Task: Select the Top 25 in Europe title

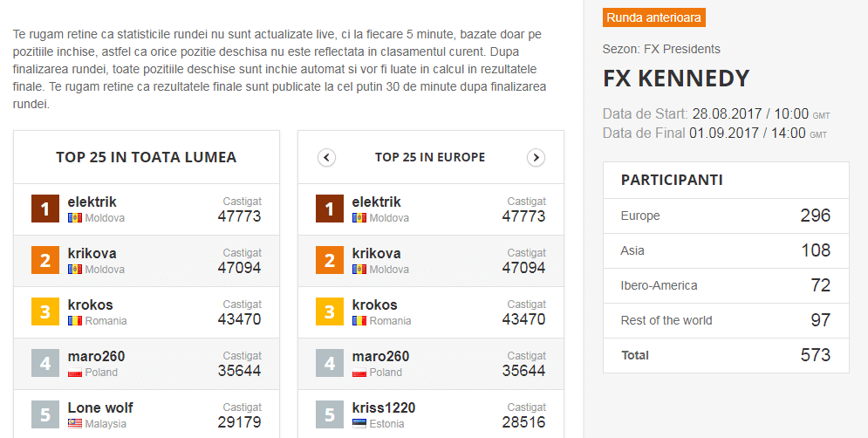Action: pos(430,157)
